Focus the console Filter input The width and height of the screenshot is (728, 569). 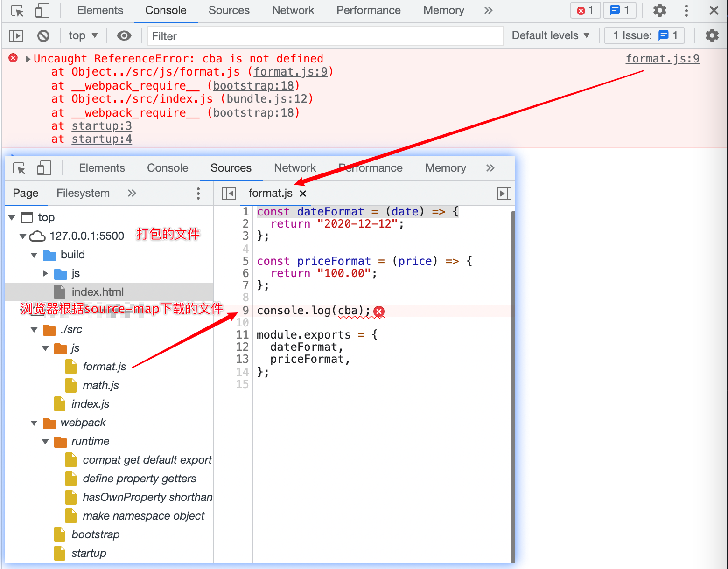coord(326,36)
